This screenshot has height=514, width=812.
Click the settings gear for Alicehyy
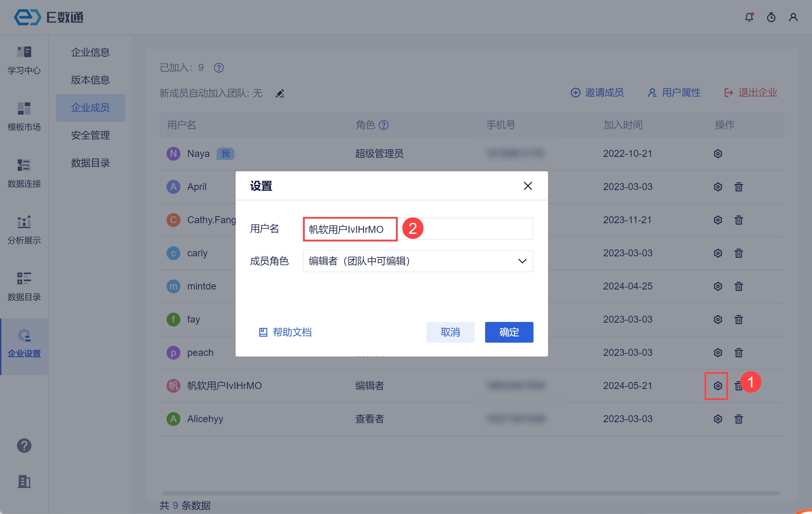coord(718,419)
